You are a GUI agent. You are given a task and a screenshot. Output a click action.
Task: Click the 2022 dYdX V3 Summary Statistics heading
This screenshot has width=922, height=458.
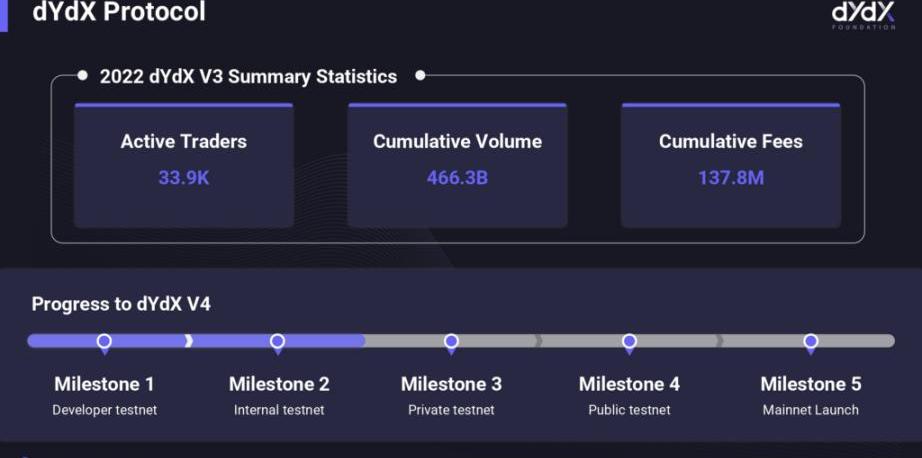coord(248,77)
